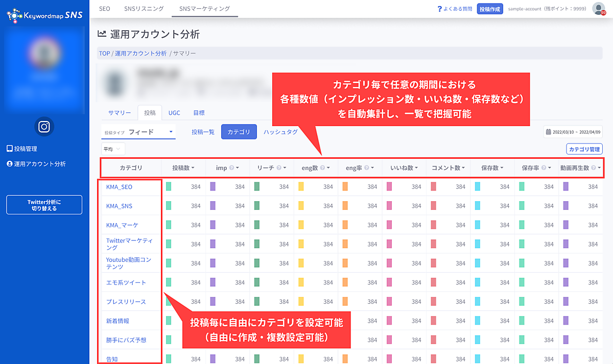Click the calendar date range icon

tap(548, 132)
